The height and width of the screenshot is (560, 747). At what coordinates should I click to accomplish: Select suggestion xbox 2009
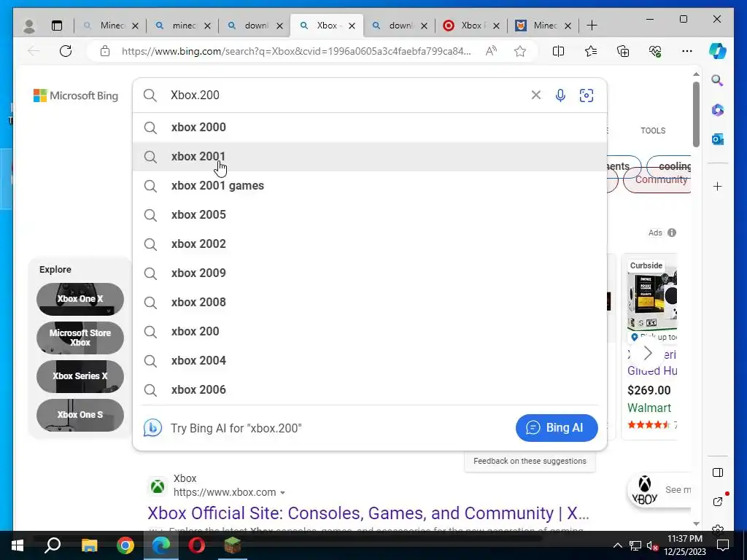tap(370, 273)
